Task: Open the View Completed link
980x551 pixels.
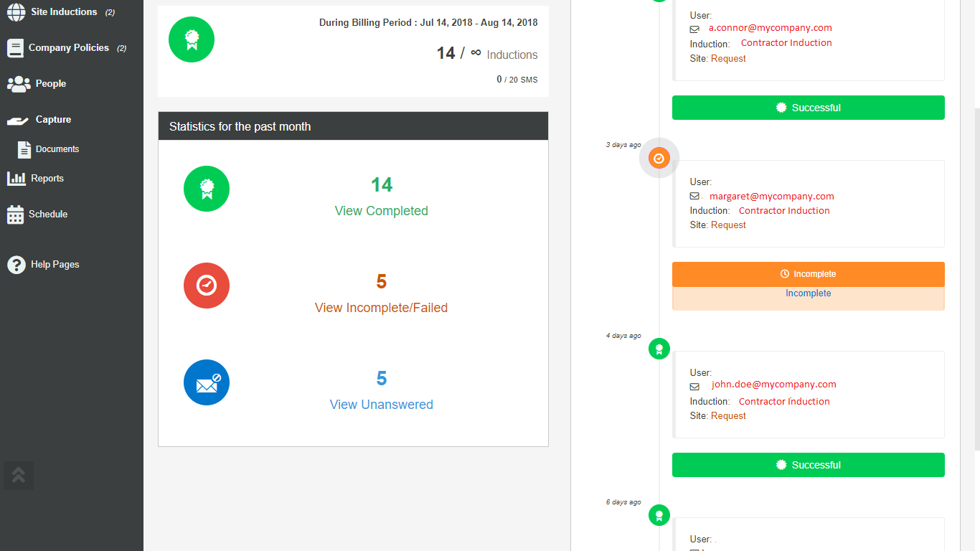Action: [382, 211]
